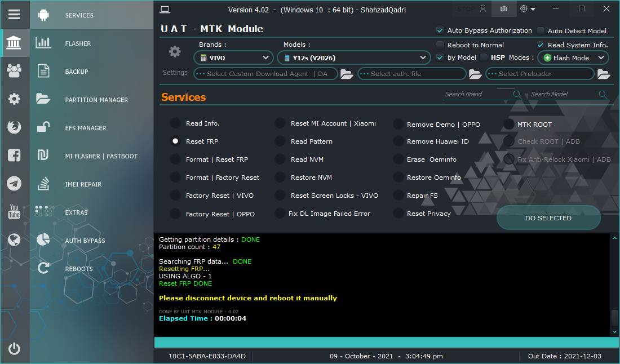Click log panel scrollbar down arrow

click(614, 332)
